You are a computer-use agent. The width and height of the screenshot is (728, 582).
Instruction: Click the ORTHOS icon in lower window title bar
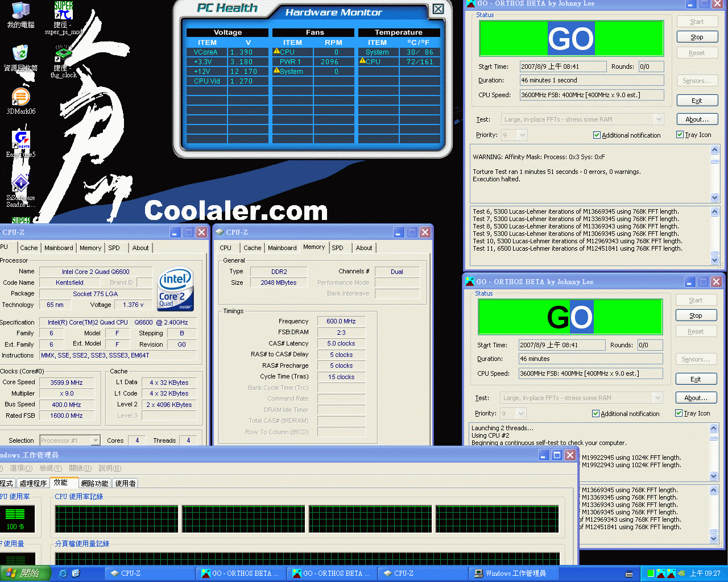pyautogui.click(x=470, y=281)
